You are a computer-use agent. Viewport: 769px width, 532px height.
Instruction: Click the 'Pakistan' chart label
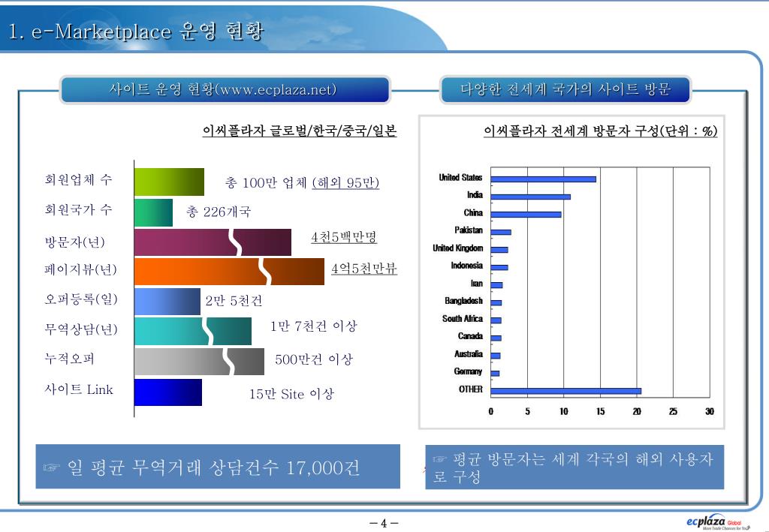coord(469,230)
